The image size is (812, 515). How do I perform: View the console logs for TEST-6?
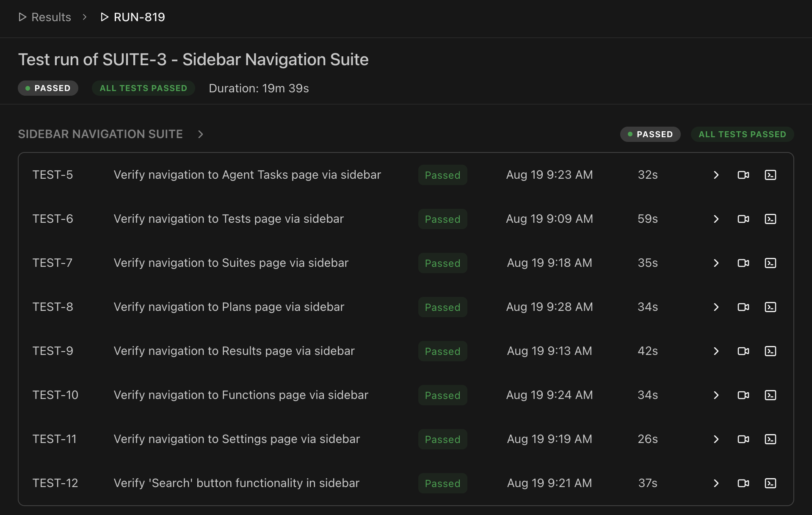771,219
